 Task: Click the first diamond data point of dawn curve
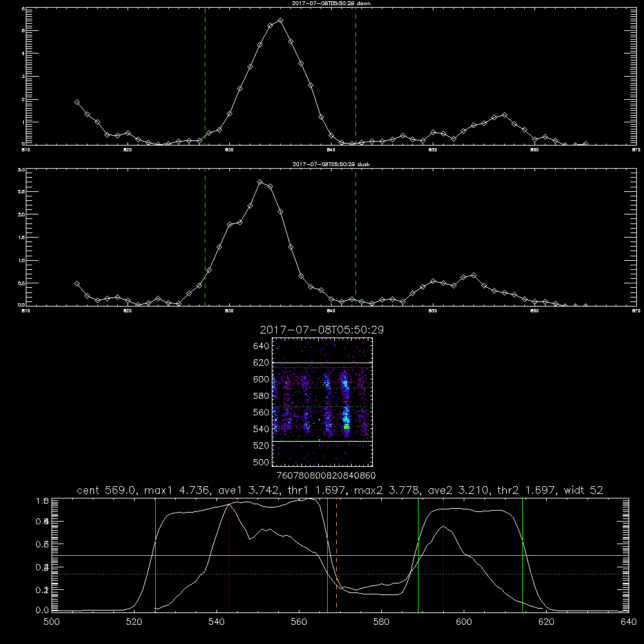pos(77,102)
